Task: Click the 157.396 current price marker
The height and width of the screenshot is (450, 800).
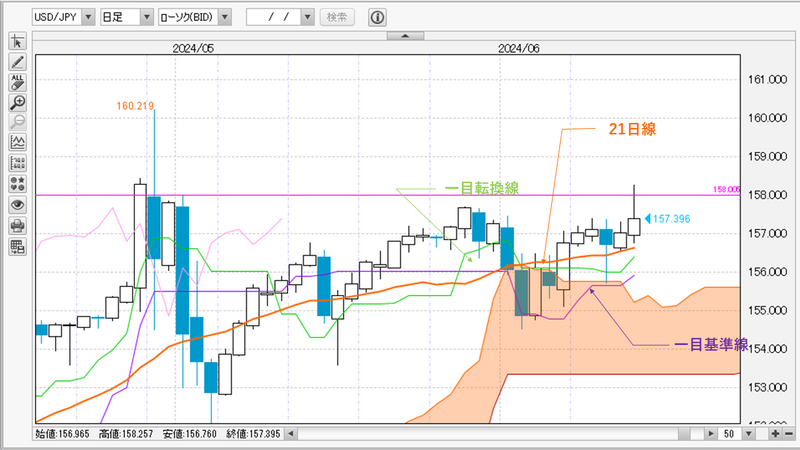Action: click(668, 219)
